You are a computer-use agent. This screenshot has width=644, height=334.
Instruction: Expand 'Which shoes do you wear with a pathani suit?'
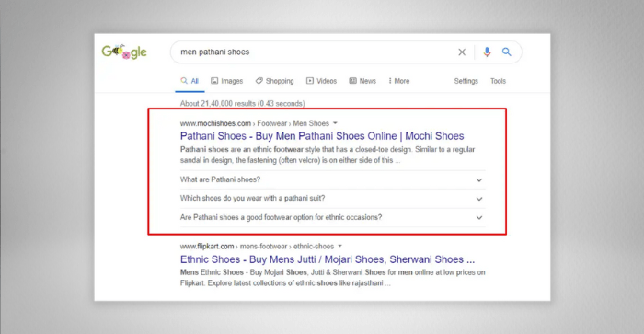(x=333, y=199)
